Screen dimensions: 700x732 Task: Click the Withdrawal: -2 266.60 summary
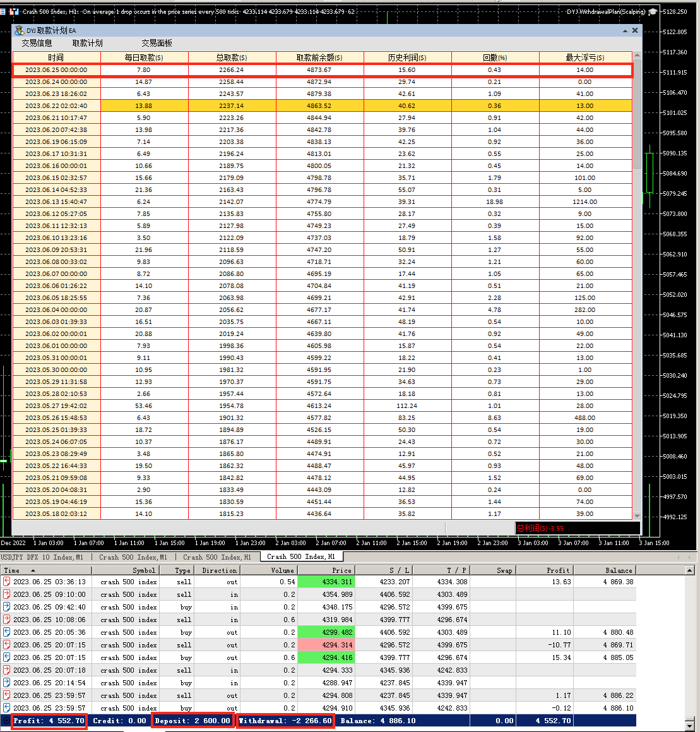click(285, 721)
